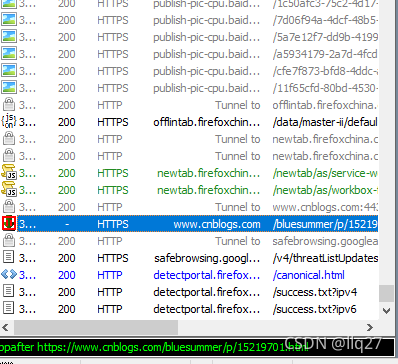Screen dimensions: 398x364
Task: Select the highlighted www.cnblogs.com host cell
Action: point(217,224)
